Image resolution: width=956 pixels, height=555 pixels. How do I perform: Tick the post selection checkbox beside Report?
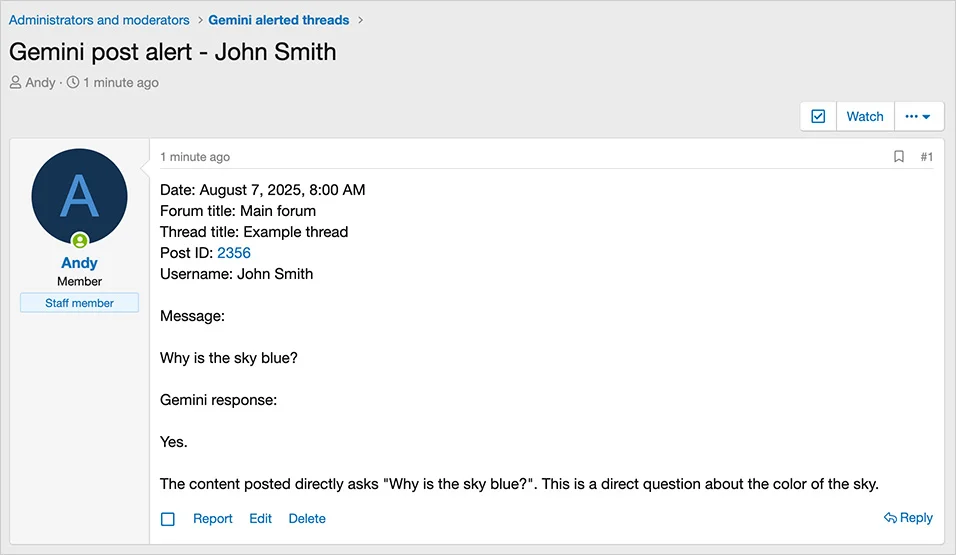(168, 519)
